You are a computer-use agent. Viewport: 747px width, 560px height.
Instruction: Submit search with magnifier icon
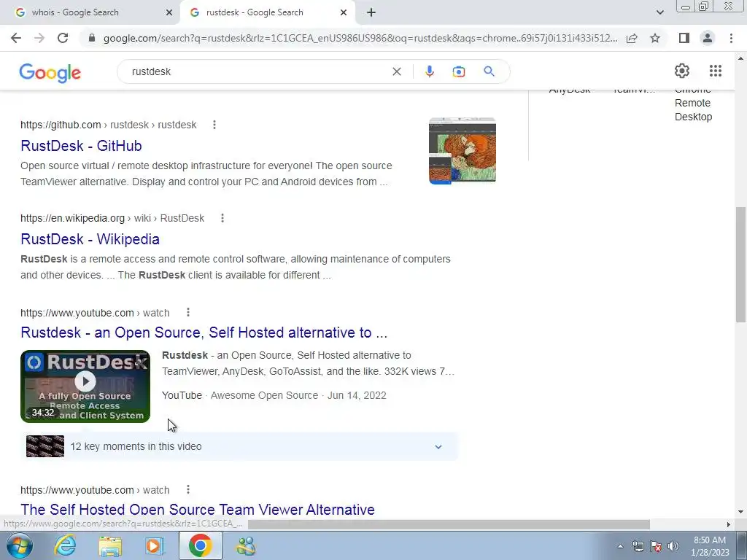click(489, 71)
